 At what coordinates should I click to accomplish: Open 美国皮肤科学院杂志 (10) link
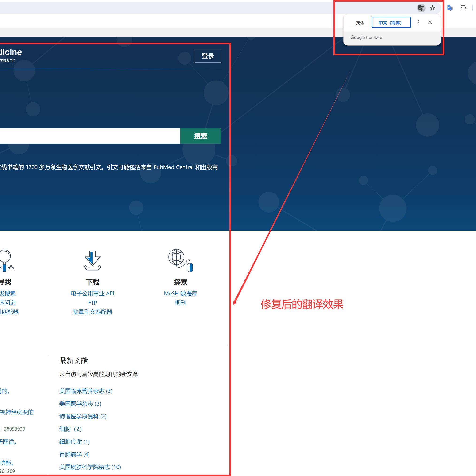coord(90,467)
